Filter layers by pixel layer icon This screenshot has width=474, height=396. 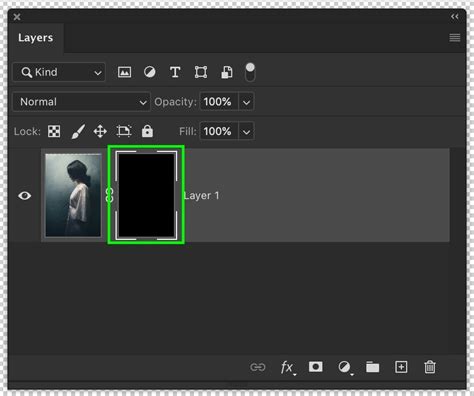[124, 72]
